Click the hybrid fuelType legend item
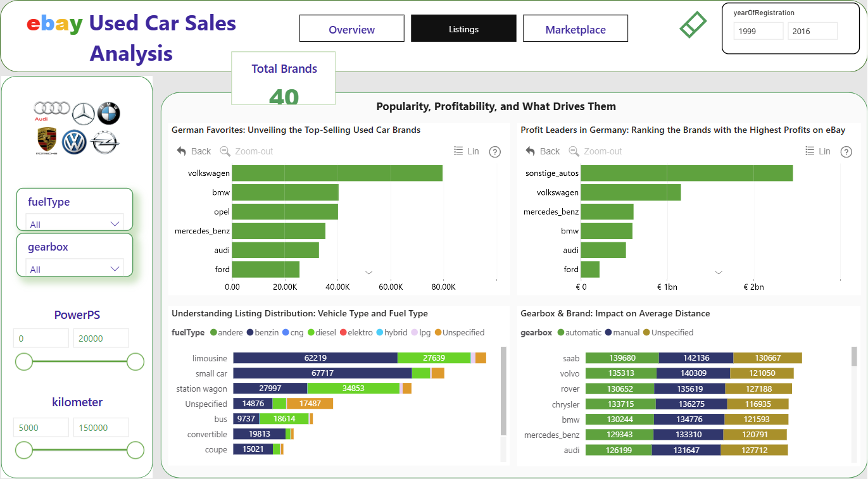This screenshot has height=479, width=868. [x=392, y=332]
